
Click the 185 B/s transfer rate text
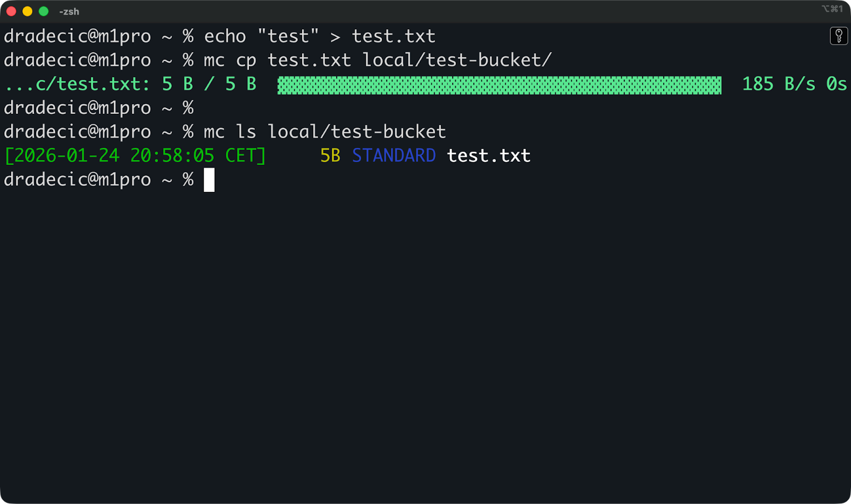tap(778, 83)
